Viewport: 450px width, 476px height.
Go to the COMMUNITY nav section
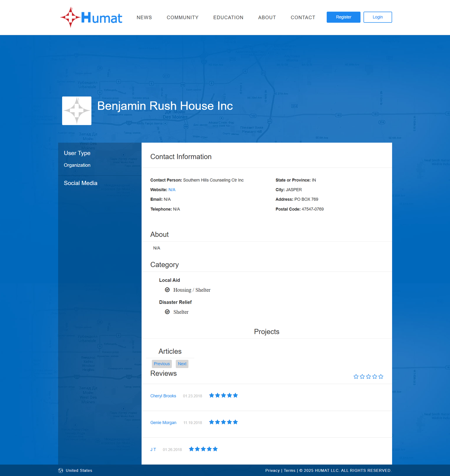point(183,17)
